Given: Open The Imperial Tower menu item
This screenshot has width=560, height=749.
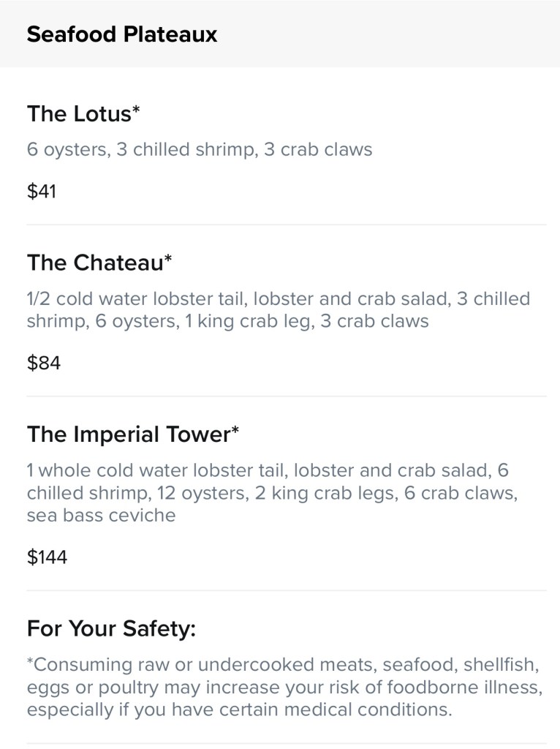Looking at the screenshot, I should click(x=128, y=434).
